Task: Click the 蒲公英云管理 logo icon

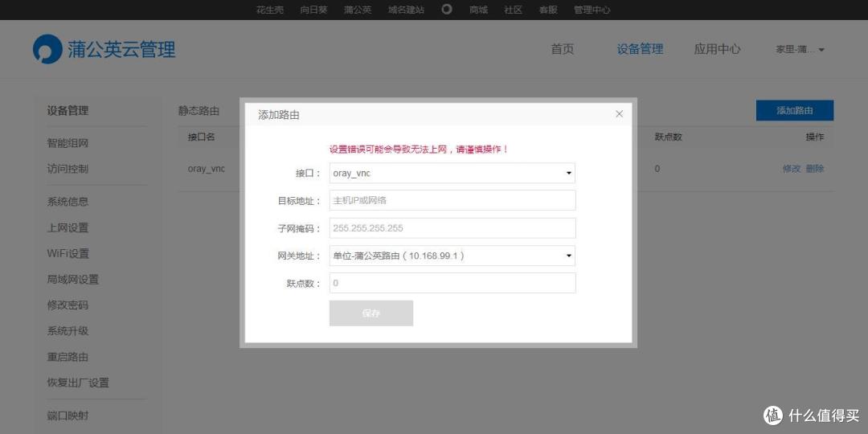Action: coord(47,49)
